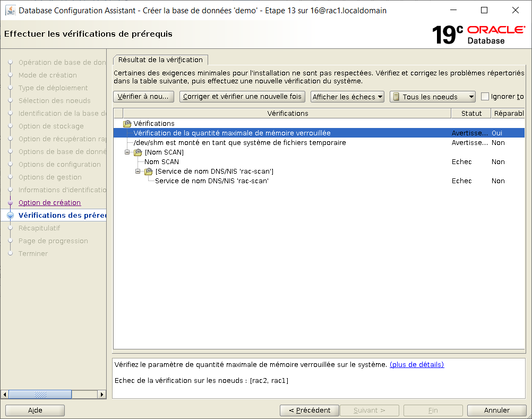Click the Oracle 19c Database logo
Screen dimensions: 532x419
click(479, 35)
